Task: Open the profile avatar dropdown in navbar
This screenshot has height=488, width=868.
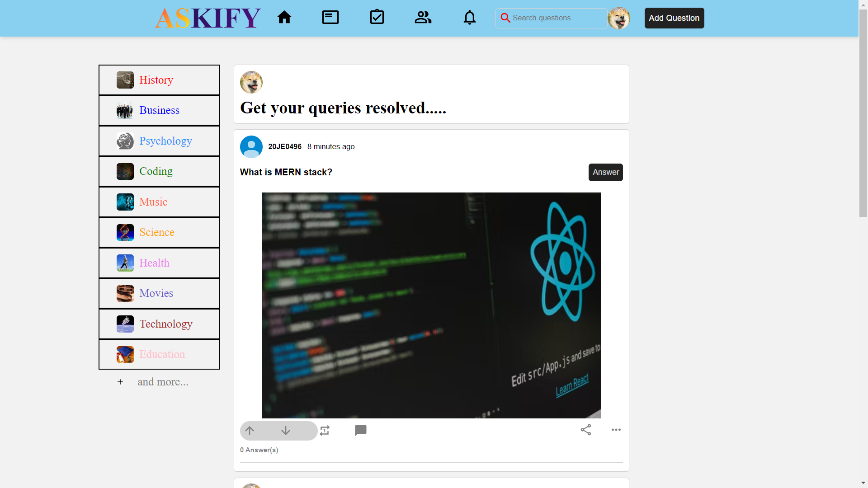Action: [619, 18]
